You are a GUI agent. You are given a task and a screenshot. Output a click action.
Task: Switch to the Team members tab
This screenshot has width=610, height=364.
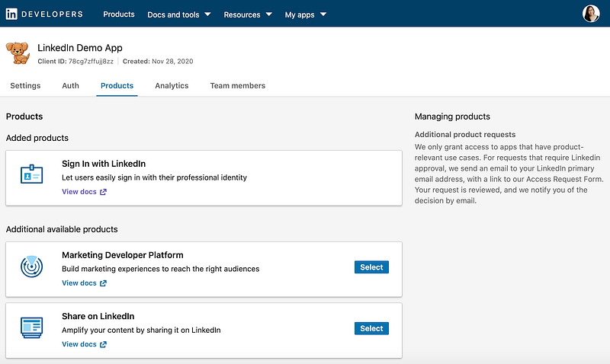click(238, 85)
